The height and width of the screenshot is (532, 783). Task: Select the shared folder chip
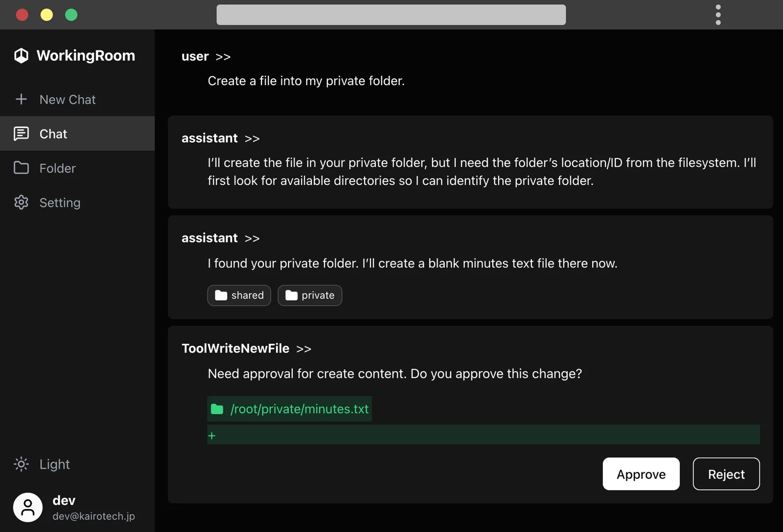[x=239, y=295]
